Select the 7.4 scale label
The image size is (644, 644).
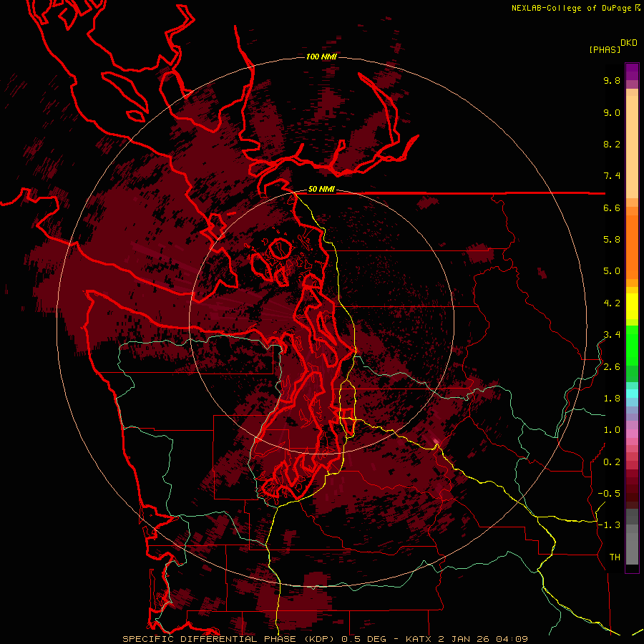612,176
